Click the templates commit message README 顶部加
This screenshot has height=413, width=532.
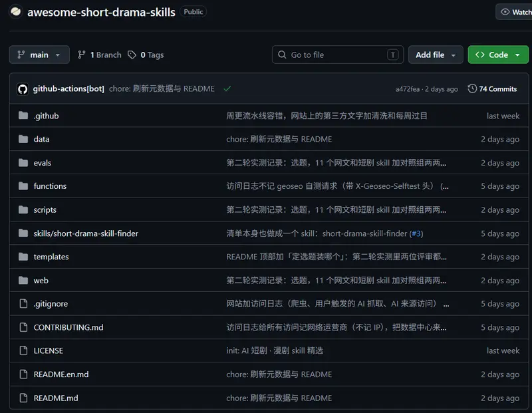tap(336, 257)
